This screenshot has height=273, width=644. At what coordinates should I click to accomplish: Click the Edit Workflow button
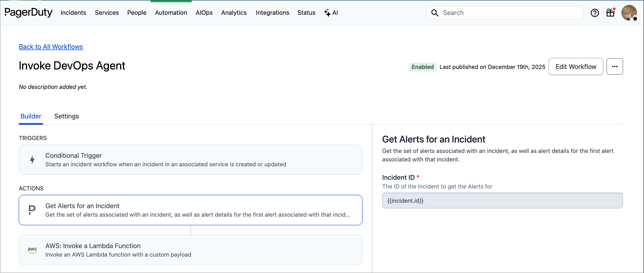pyautogui.click(x=576, y=66)
